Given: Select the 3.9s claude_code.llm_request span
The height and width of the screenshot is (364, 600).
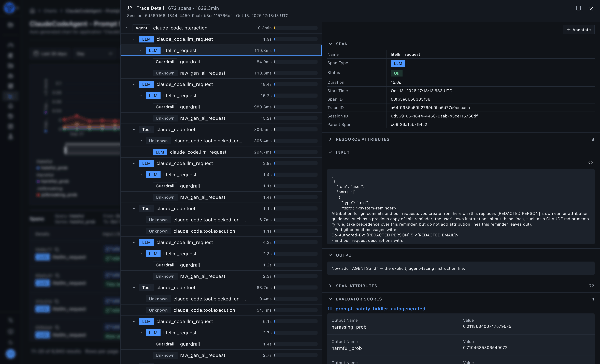Looking at the screenshot, I should [221, 163].
